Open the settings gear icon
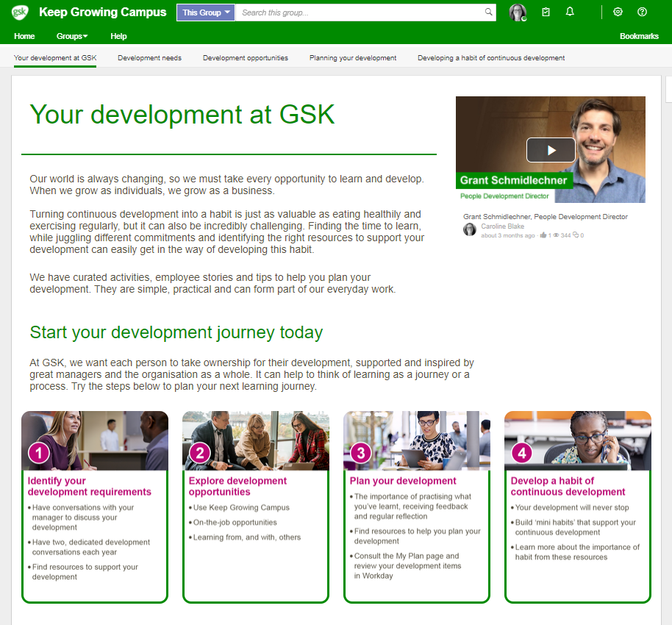The image size is (672, 625). point(618,12)
